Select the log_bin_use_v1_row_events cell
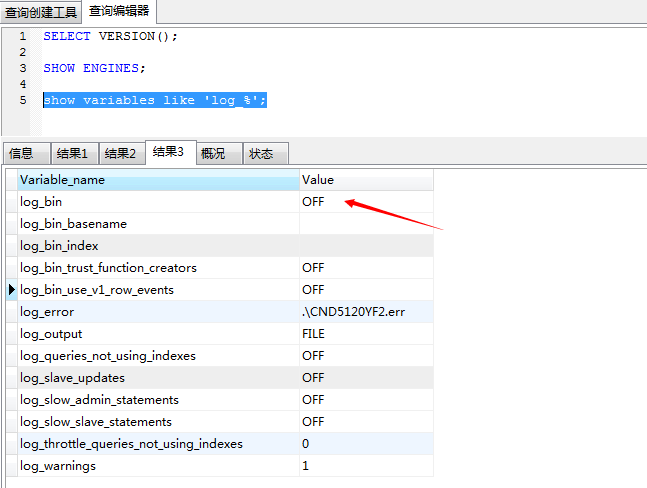 [158, 290]
